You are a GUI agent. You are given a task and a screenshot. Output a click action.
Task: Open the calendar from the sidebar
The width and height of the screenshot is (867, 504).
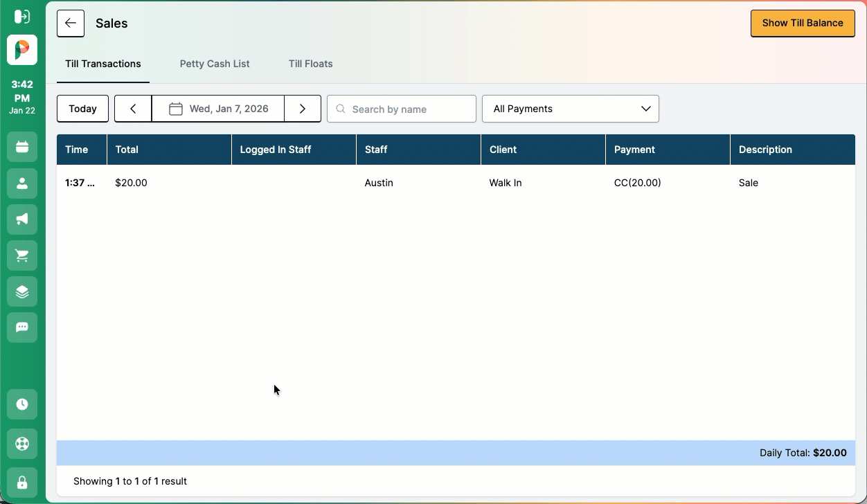pos(22,147)
